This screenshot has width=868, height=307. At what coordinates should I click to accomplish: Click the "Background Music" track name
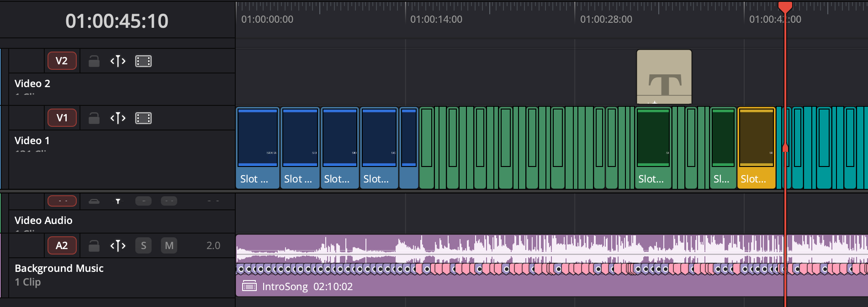59,268
